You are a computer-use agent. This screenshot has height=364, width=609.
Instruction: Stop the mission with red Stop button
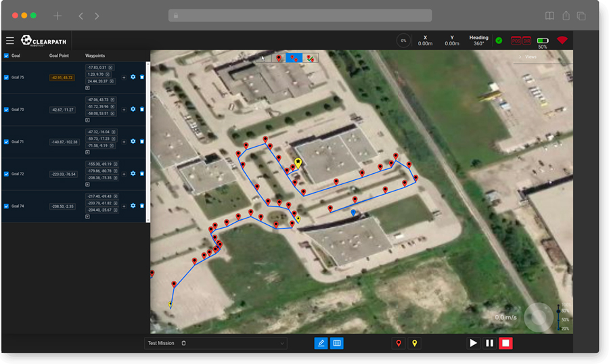[505, 343]
